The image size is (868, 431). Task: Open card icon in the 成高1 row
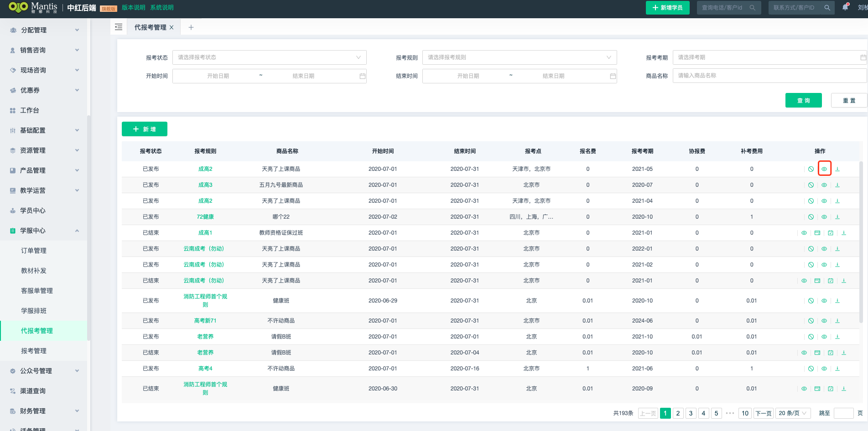coord(817,233)
